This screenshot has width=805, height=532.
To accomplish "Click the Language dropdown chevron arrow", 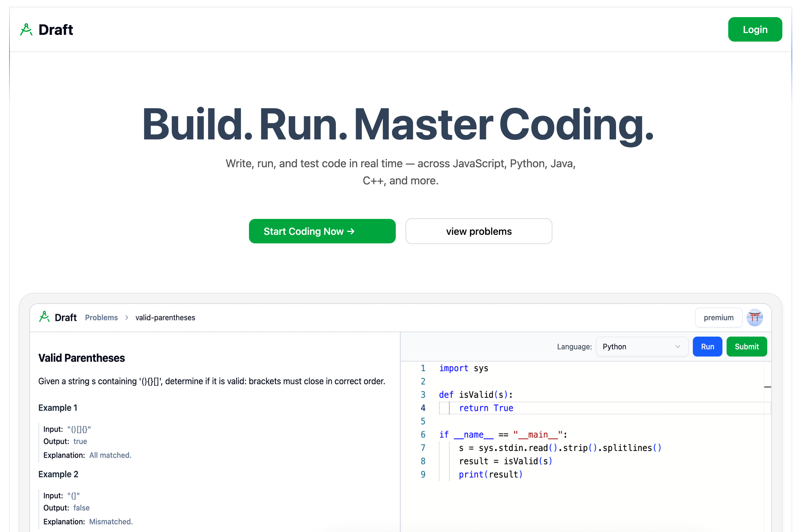I will [x=678, y=347].
